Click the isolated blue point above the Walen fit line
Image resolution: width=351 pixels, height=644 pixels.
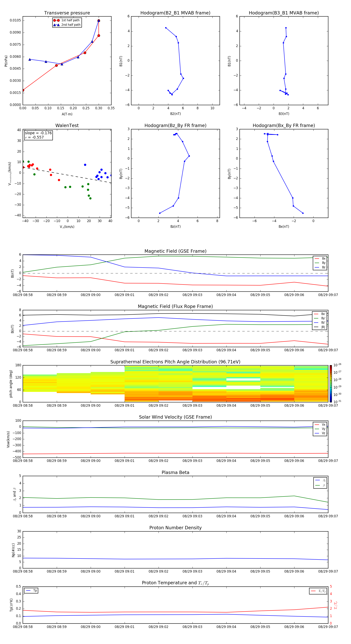tap(85, 165)
